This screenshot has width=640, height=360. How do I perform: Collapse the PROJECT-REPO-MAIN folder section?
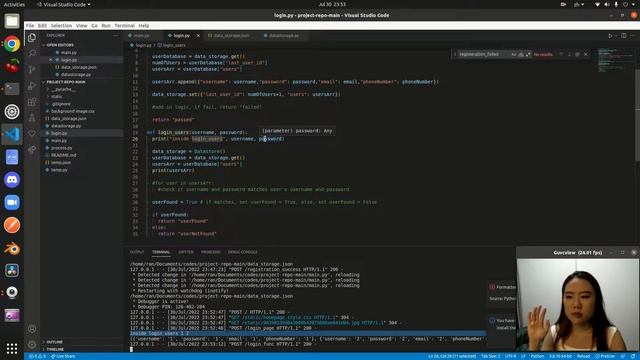(x=65, y=82)
